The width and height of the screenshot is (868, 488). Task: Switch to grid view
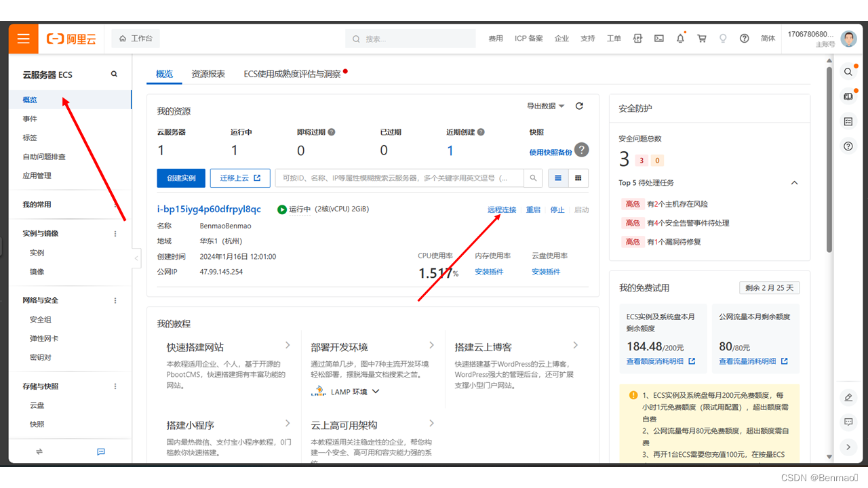(x=578, y=178)
